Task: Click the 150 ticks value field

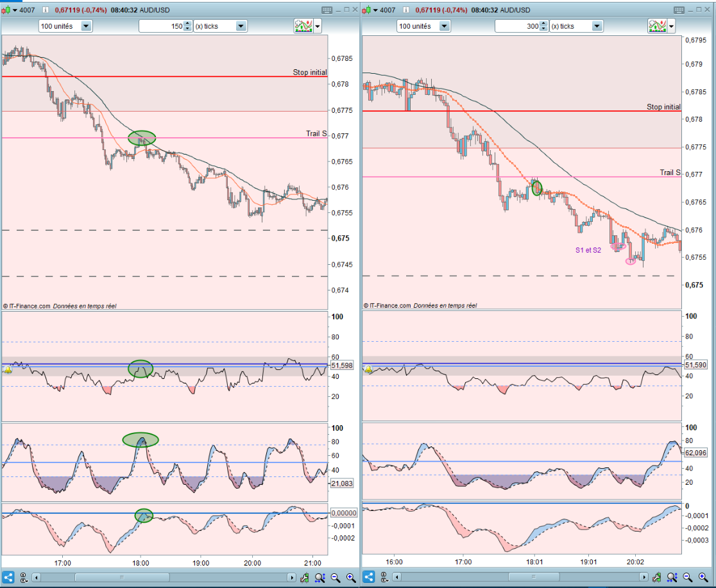Action: [x=161, y=26]
